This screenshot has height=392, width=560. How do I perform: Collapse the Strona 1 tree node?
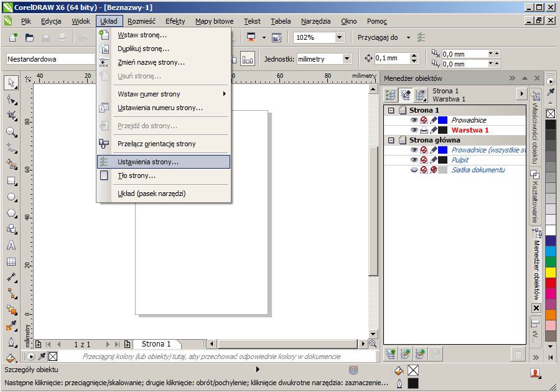coord(391,110)
